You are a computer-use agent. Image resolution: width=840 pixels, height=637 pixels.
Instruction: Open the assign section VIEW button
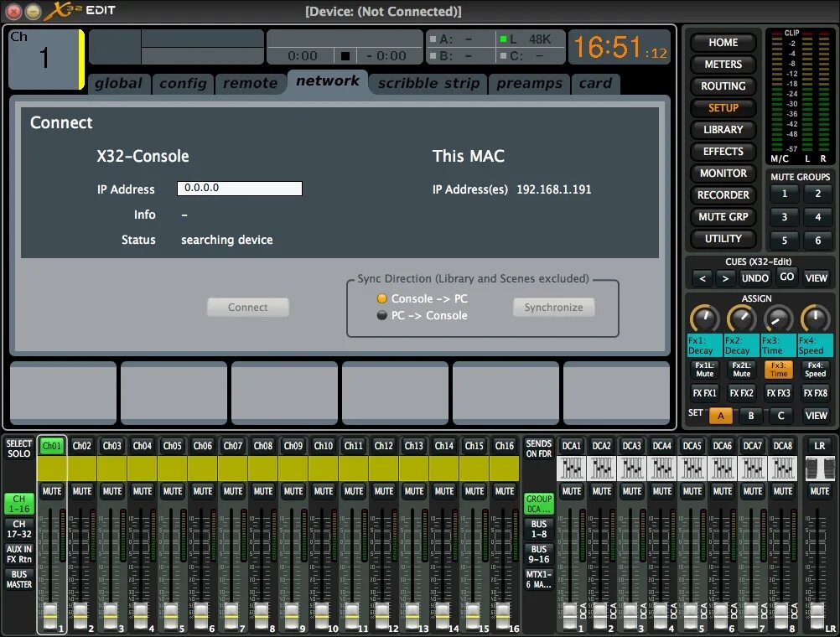[816, 416]
